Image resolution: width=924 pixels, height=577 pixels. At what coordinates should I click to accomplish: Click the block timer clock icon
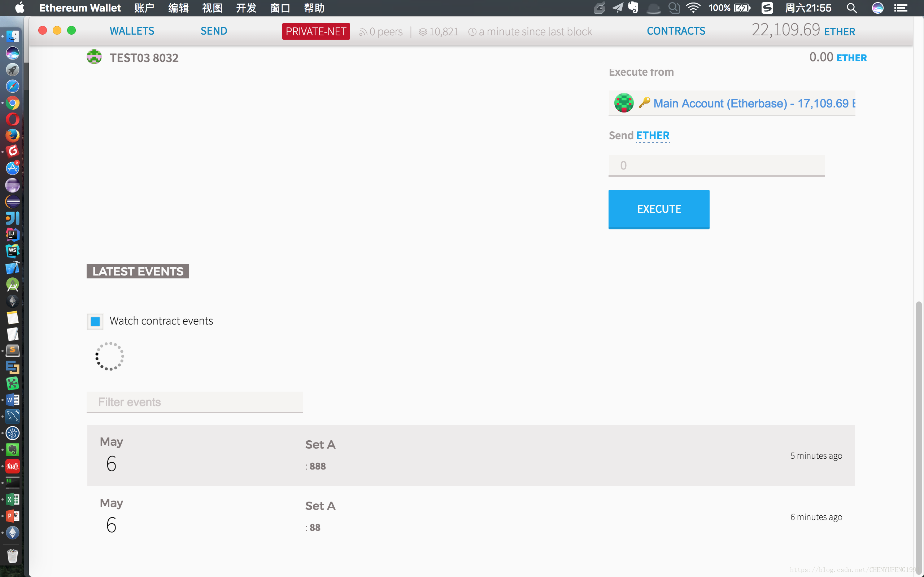pos(472,31)
